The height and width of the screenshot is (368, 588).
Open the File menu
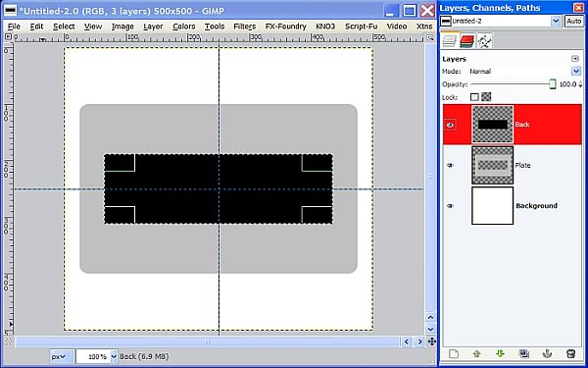(14, 26)
